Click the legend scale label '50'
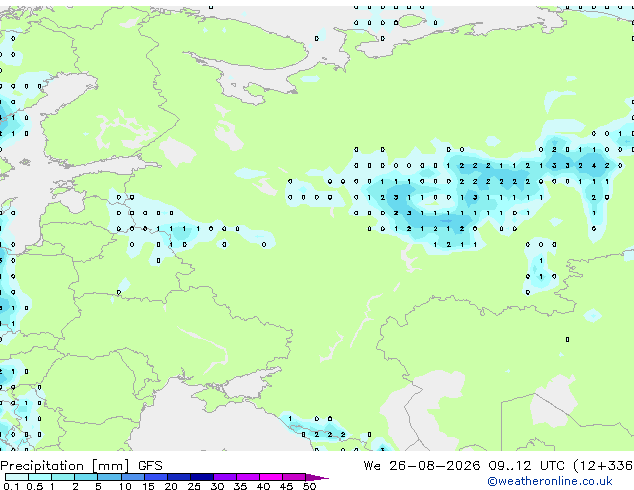Viewport: 634px width, 490px height. tap(309, 486)
